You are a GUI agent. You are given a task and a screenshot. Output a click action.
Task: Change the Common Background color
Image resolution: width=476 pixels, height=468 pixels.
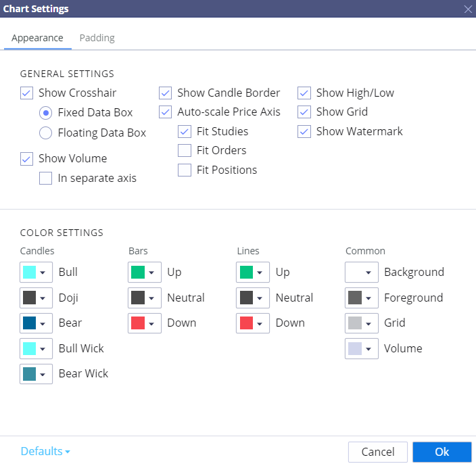[362, 272]
